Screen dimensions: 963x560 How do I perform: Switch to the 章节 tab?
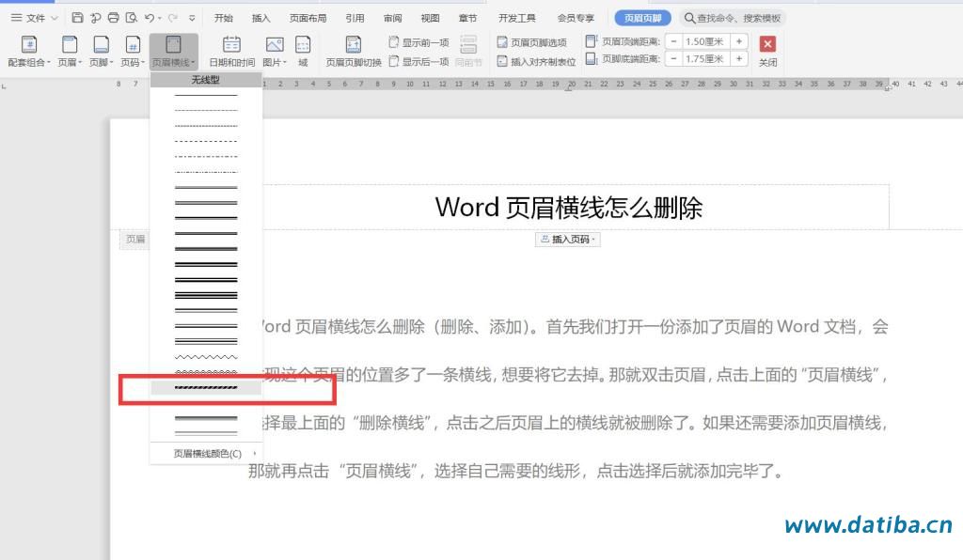tap(468, 18)
